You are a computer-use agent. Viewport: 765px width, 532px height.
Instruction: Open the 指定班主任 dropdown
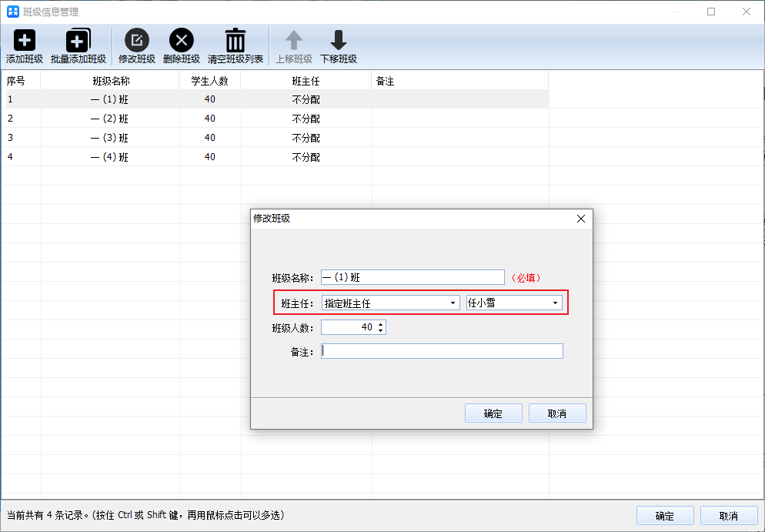(x=390, y=303)
